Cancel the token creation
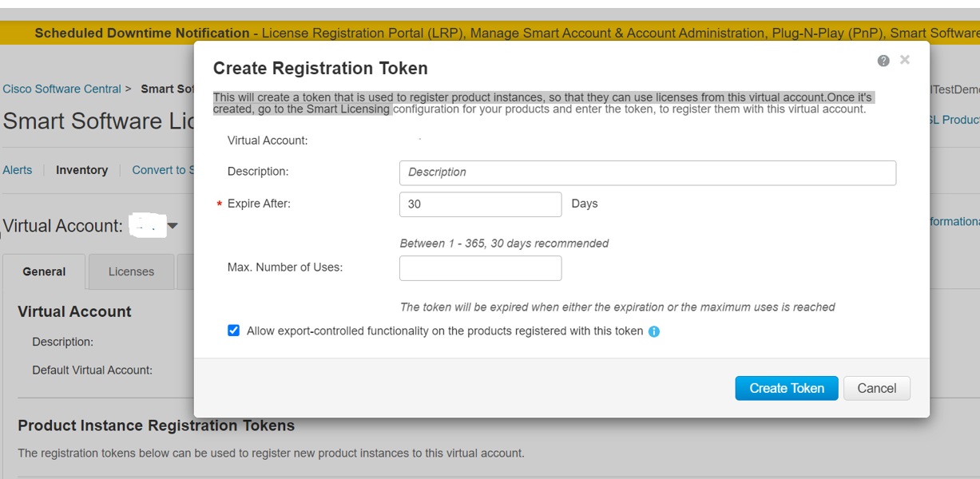The height and width of the screenshot is (479, 980). pyautogui.click(x=876, y=388)
